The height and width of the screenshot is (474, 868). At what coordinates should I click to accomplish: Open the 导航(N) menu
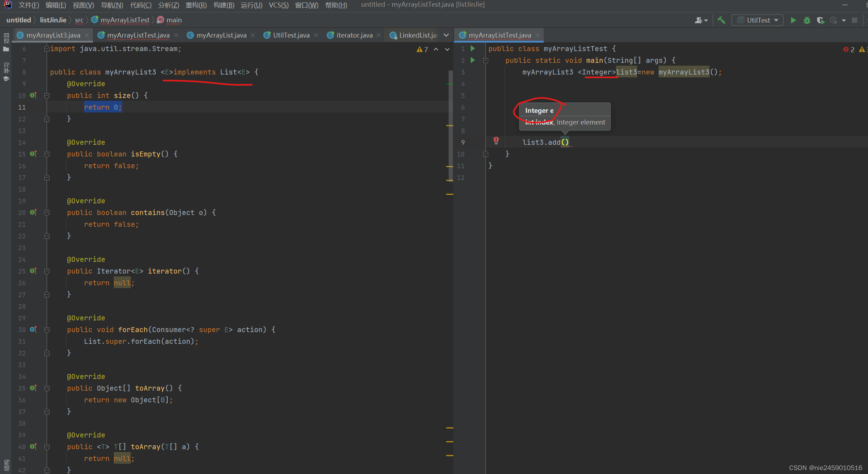pyautogui.click(x=112, y=5)
